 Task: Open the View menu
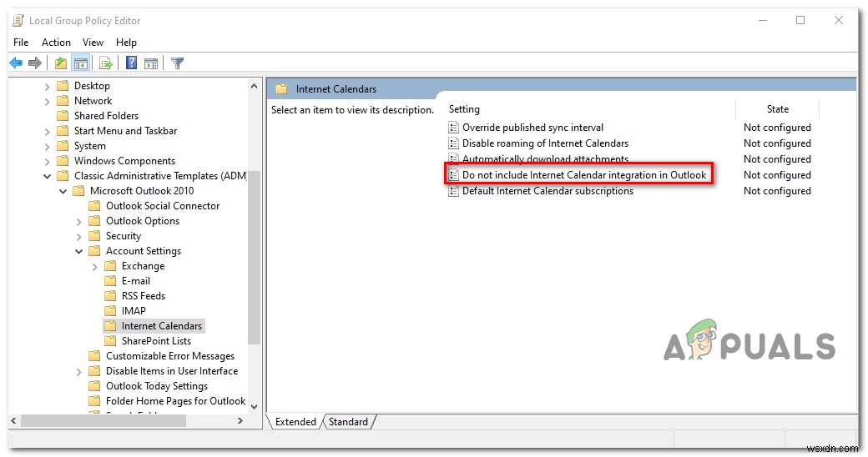coord(93,43)
